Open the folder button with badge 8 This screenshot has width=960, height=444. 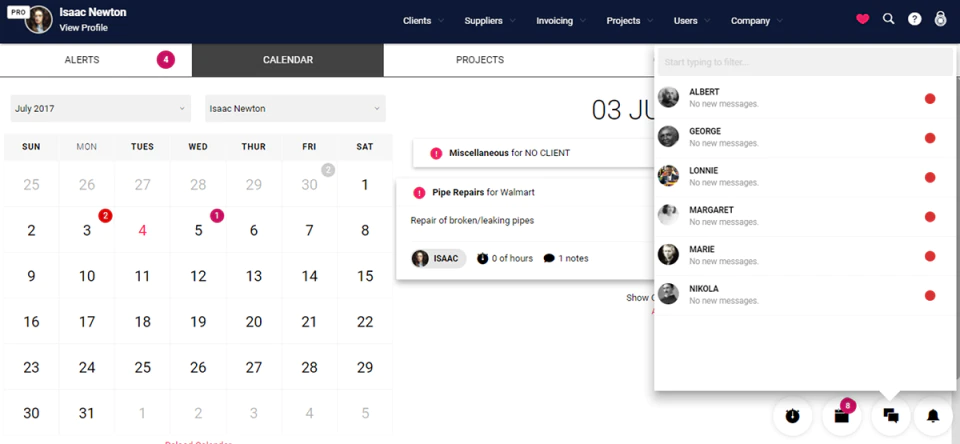[x=842, y=416]
